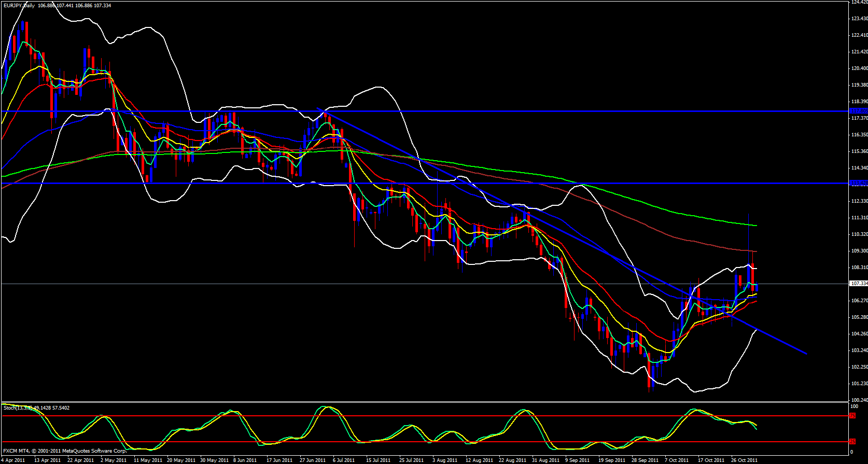Click the 2 May 2011 date label
The height and width of the screenshot is (464, 868).
[114, 460]
